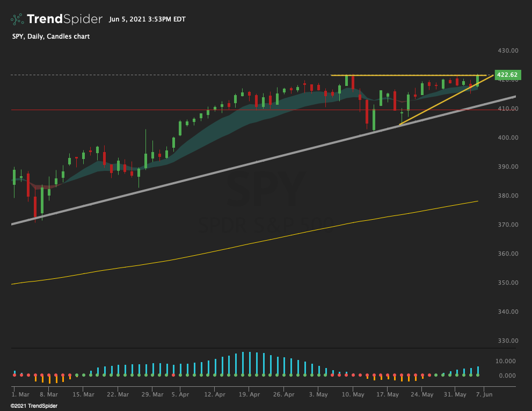The height and width of the screenshot is (411, 532).
Task: Click the 370.00 price axis label
Action: tap(508, 225)
